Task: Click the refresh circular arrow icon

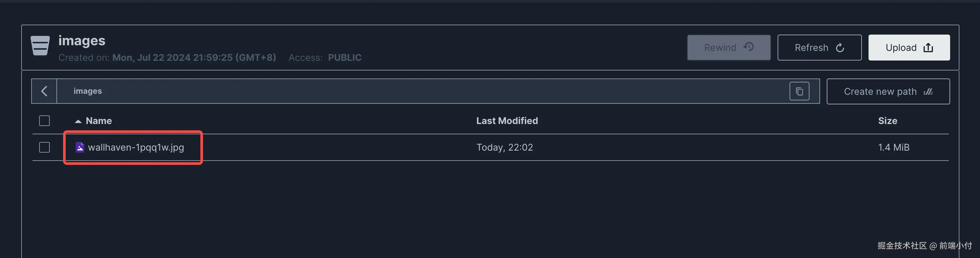Action: tap(840, 48)
